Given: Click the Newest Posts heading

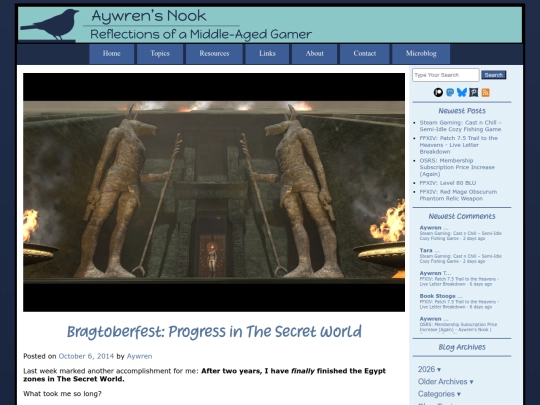Looking at the screenshot, I should [x=462, y=111].
